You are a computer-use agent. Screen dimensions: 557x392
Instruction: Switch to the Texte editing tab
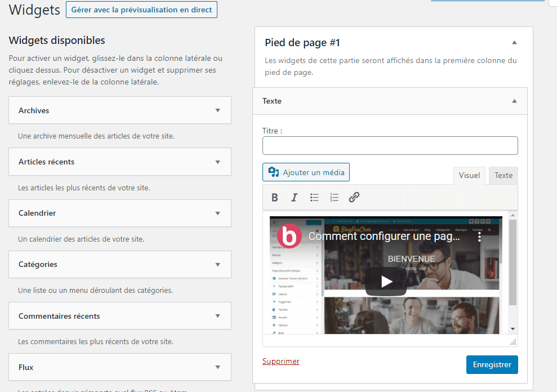(x=502, y=175)
